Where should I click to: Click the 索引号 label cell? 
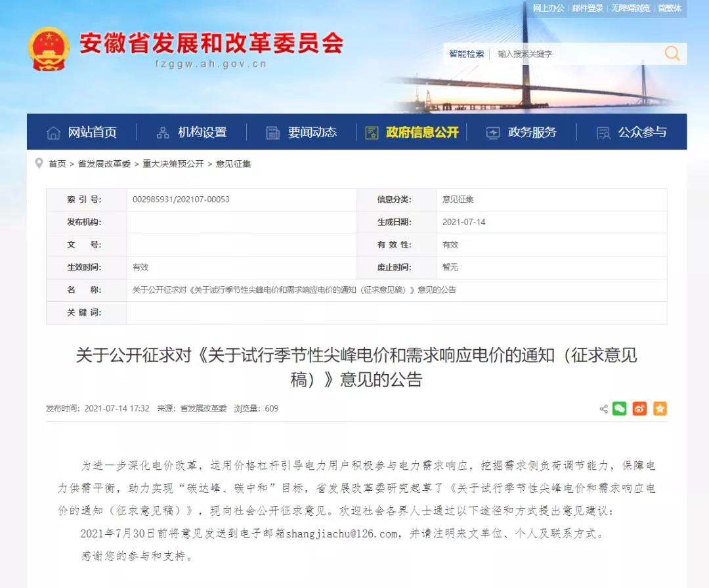tap(87, 199)
